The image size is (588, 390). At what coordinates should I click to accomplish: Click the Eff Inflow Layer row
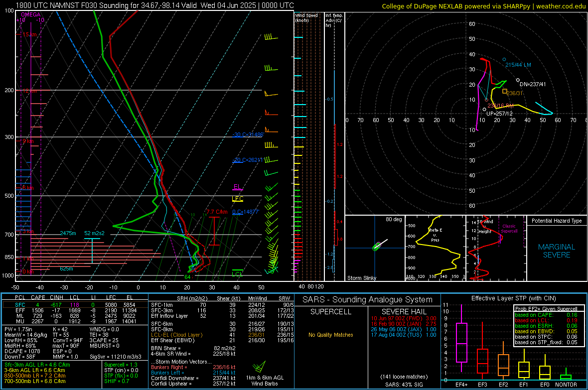tap(222, 316)
